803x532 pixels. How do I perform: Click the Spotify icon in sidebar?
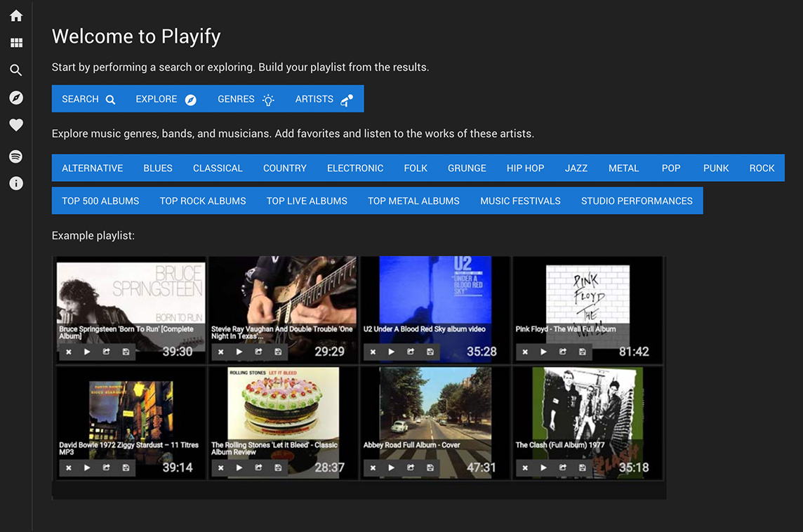pyautogui.click(x=16, y=157)
